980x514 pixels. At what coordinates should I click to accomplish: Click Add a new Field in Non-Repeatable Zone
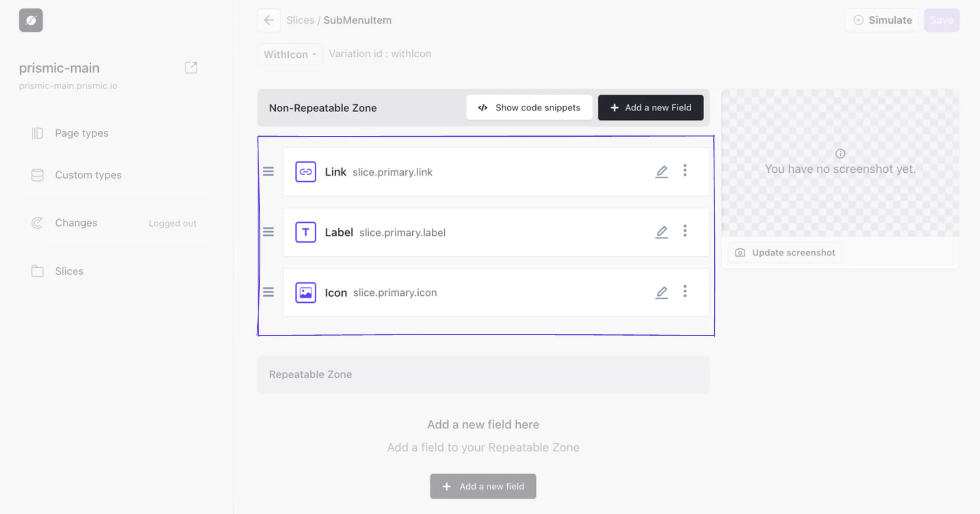tap(651, 108)
